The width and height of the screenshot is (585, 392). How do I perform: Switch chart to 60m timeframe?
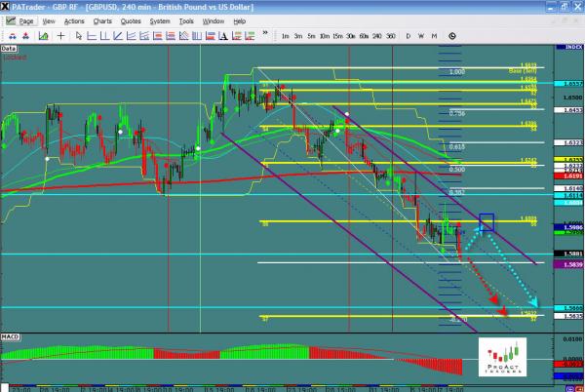click(364, 35)
